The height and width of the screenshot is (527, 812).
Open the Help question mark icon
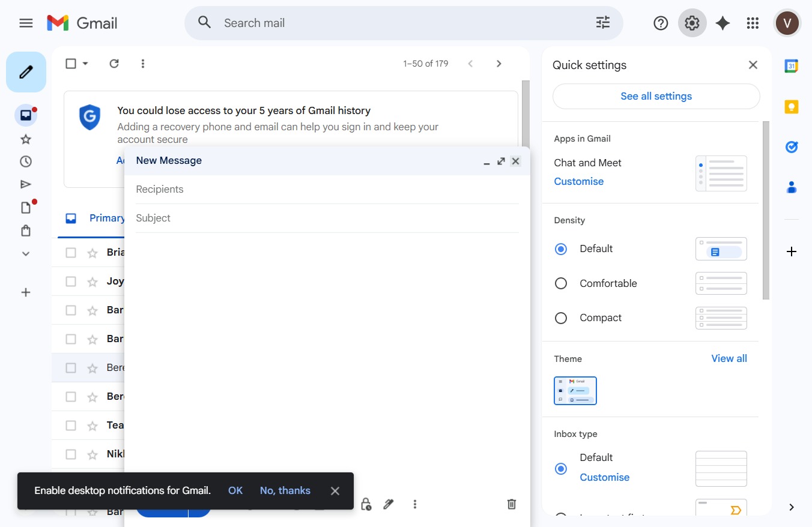coord(661,23)
